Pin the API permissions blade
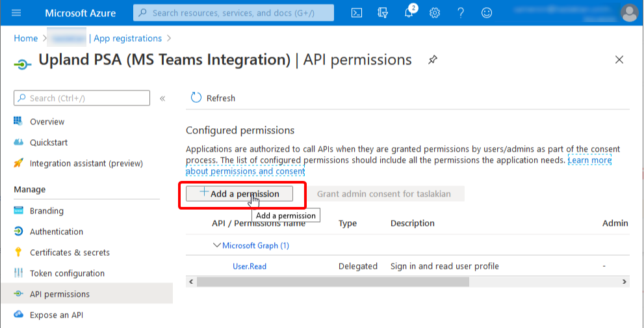The height and width of the screenshot is (328, 644). 432,60
